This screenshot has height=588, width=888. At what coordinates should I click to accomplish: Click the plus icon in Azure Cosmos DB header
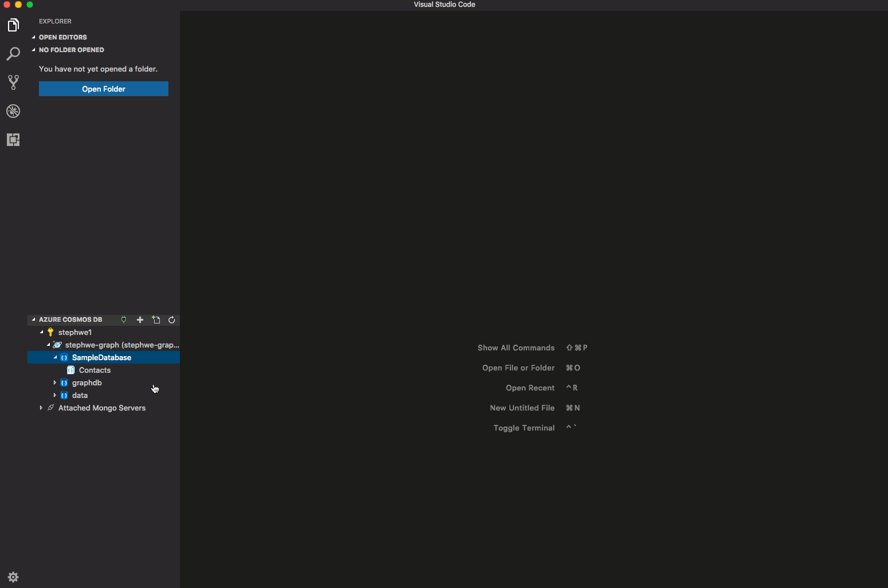click(140, 319)
